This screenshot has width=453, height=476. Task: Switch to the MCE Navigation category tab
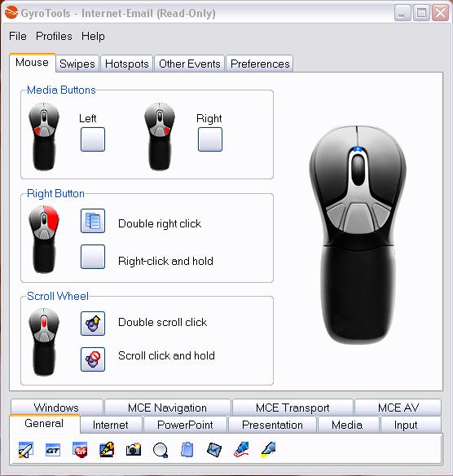(168, 408)
